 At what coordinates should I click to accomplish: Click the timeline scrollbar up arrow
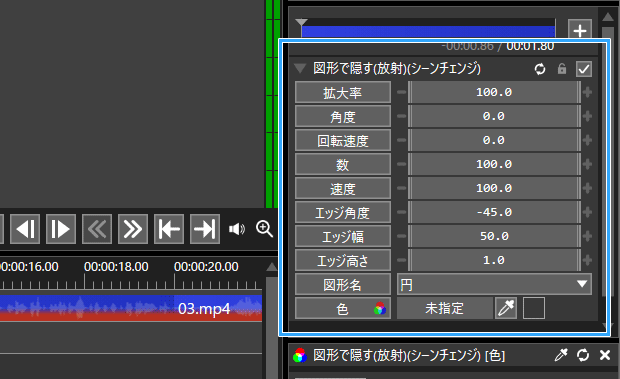click(272, 267)
